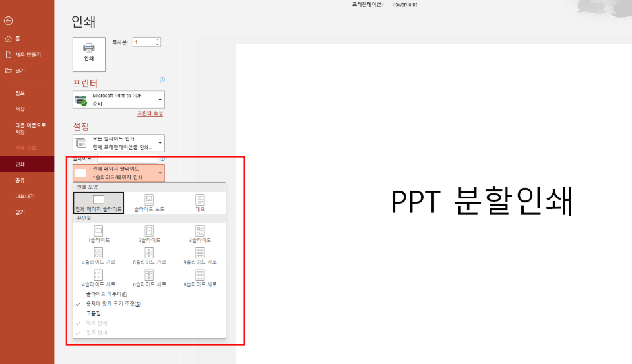This screenshot has height=364, width=632.
Task: Pick the 6슬라이드 세로 handout layout
Action: tap(149, 278)
